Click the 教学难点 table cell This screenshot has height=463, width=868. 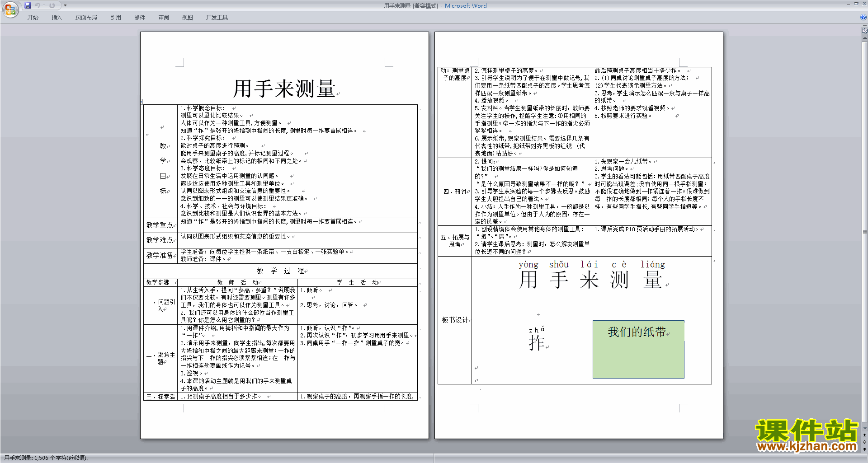(160, 240)
